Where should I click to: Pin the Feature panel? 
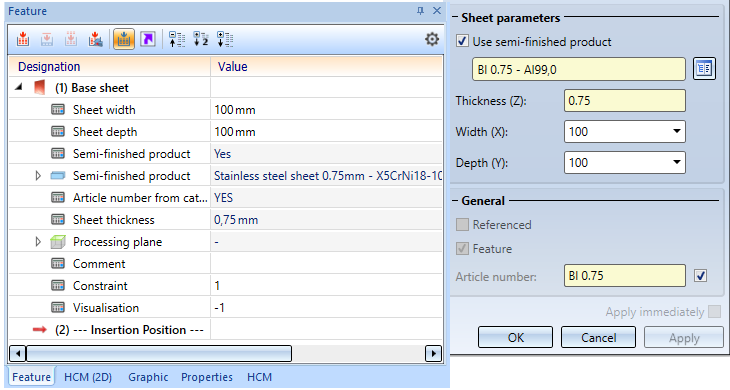pos(420,11)
